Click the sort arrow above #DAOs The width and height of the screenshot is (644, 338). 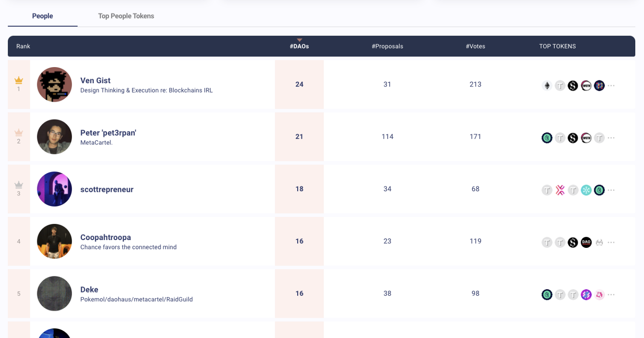pyautogui.click(x=299, y=40)
